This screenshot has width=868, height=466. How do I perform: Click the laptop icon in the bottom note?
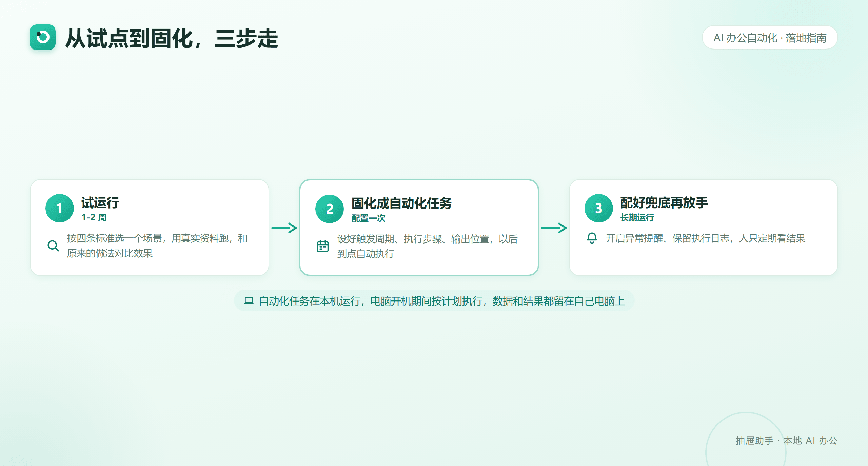[249, 300]
